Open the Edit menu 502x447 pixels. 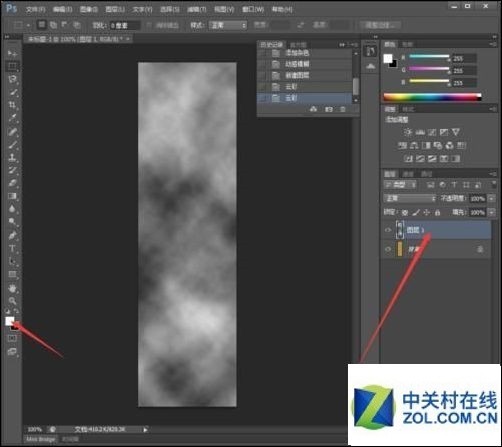point(62,9)
